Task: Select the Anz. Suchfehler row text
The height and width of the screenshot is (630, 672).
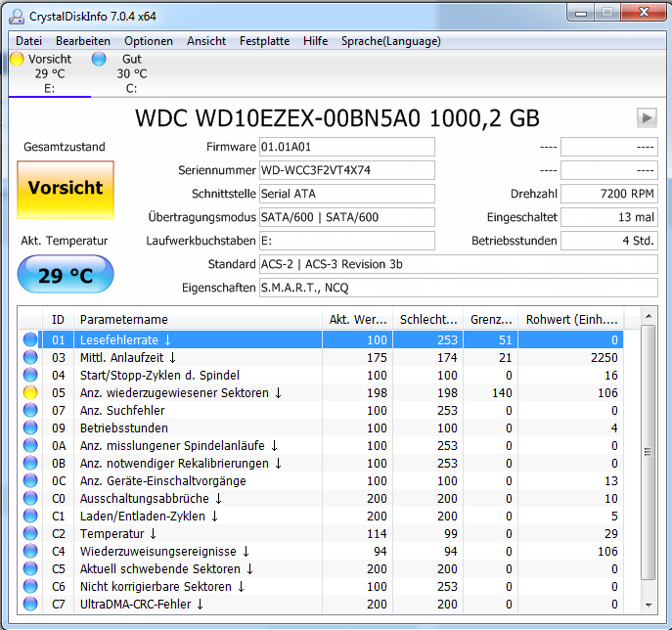Action: pos(122,410)
